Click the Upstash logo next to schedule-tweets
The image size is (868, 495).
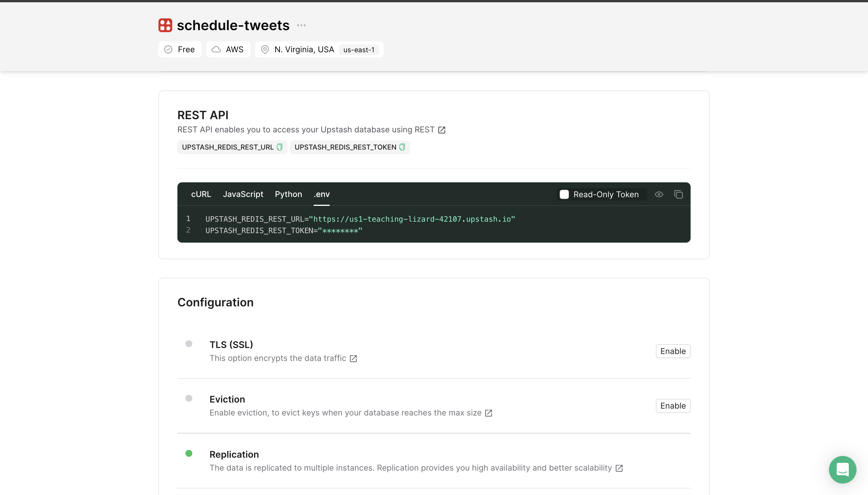pyautogui.click(x=165, y=25)
